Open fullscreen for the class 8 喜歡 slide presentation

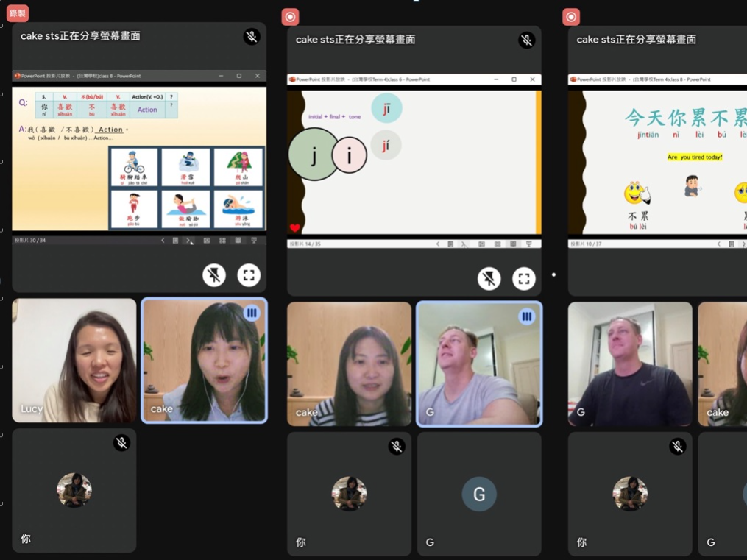tap(249, 275)
